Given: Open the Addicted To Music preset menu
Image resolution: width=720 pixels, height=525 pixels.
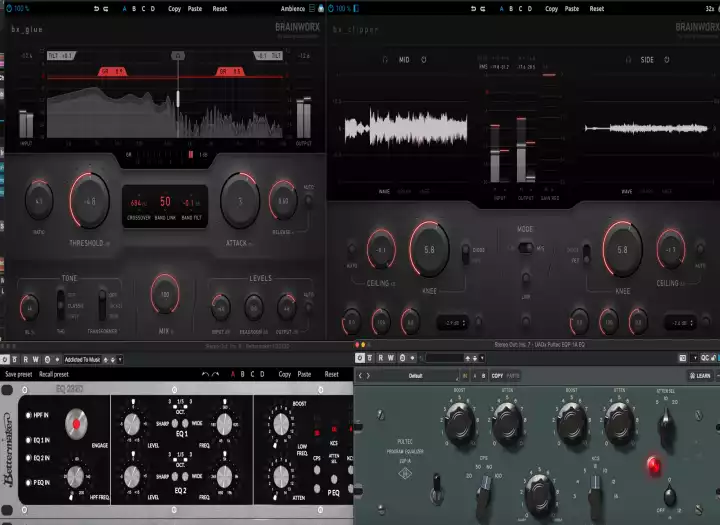Looking at the screenshot, I should (x=82, y=358).
